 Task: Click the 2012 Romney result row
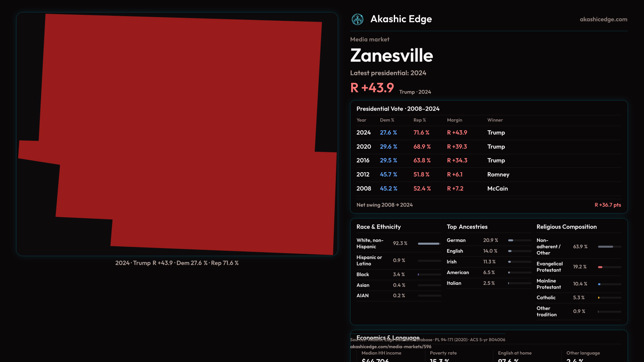pos(488,175)
